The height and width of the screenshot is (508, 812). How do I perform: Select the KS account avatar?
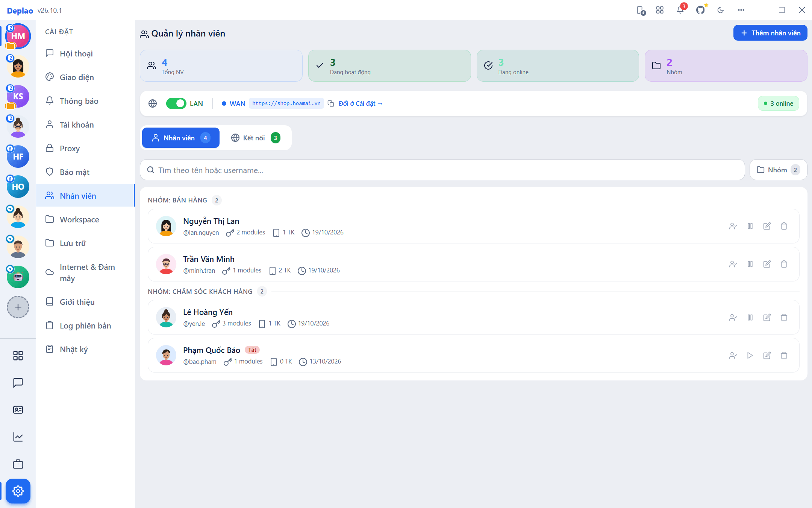[18, 96]
